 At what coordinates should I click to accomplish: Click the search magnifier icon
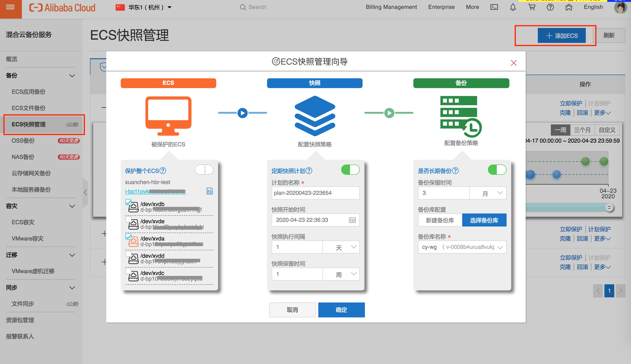[x=243, y=7]
